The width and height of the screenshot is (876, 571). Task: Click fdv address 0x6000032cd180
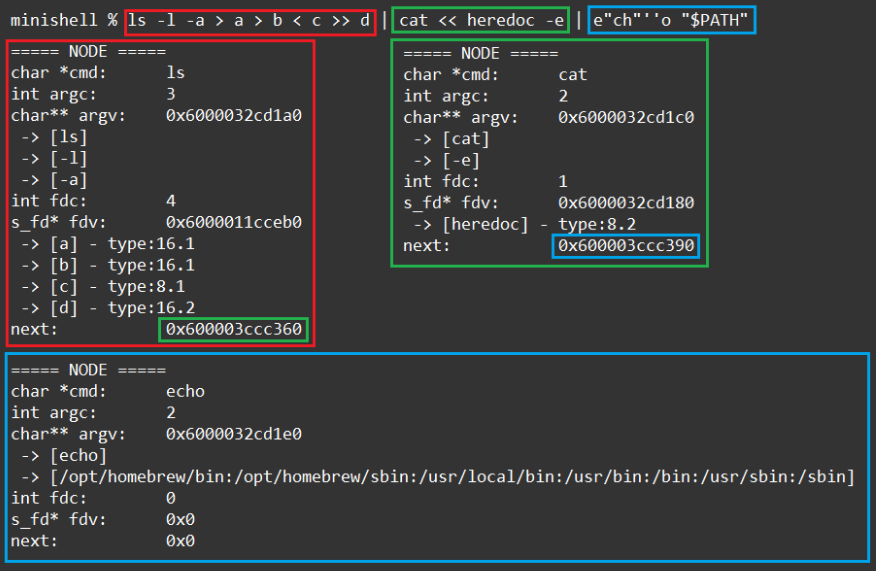[626, 203]
